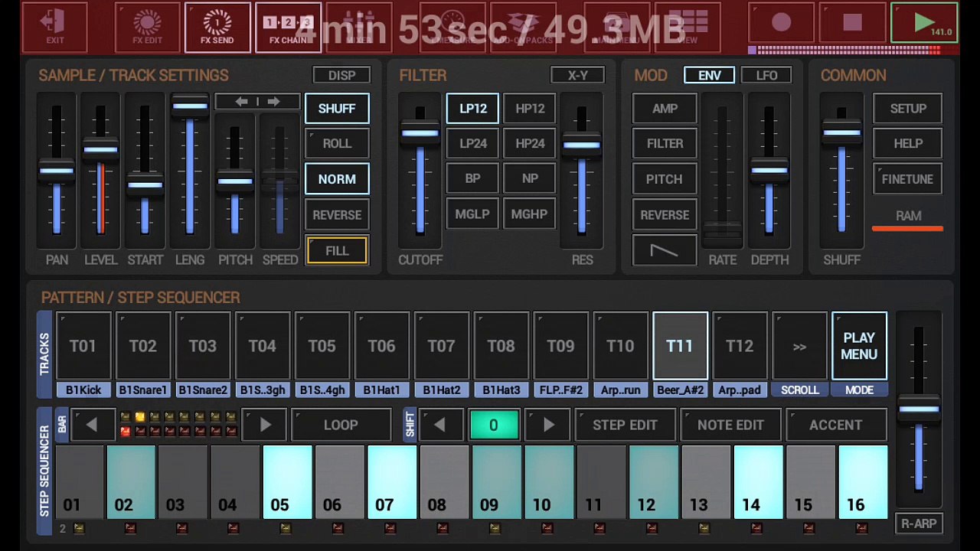Select the NP filter type
Image resolution: width=980 pixels, height=551 pixels.
(530, 179)
